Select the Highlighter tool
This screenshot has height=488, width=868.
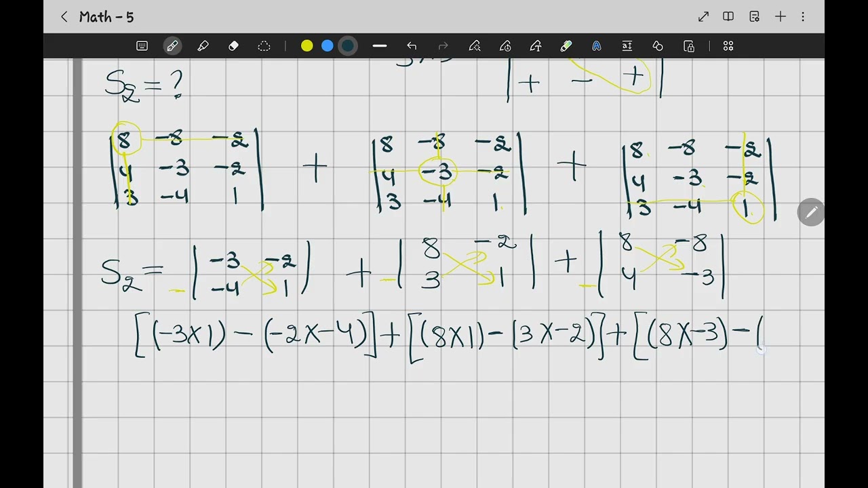(203, 46)
